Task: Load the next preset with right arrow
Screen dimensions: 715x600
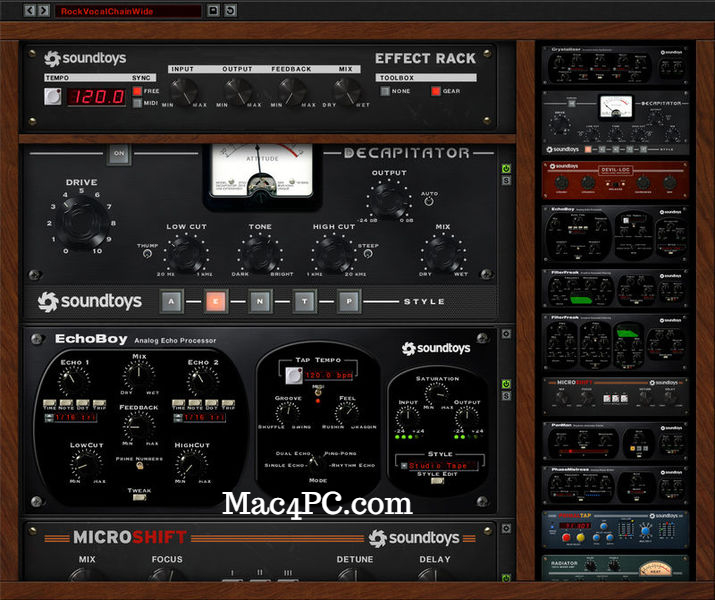Action: pyautogui.click(x=44, y=10)
